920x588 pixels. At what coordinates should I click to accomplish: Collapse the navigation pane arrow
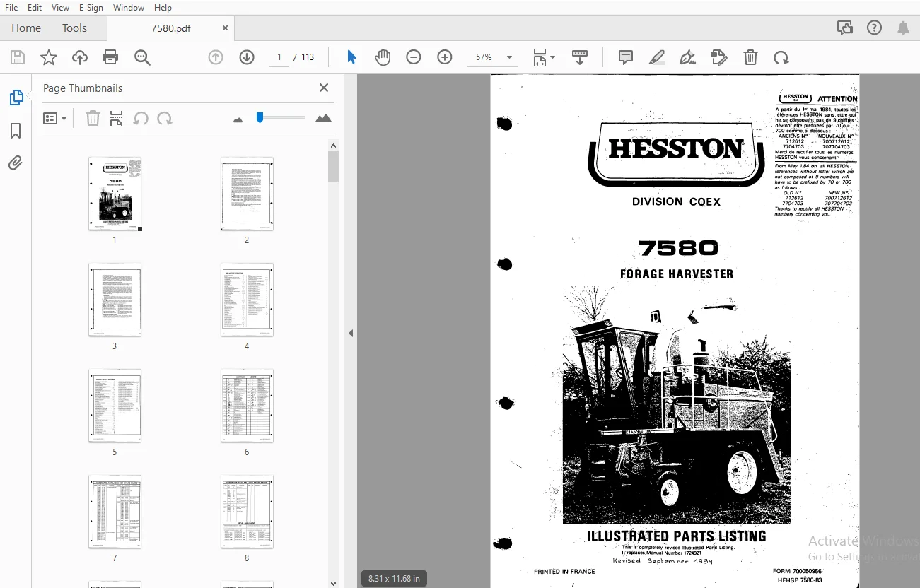coord(351,333)
